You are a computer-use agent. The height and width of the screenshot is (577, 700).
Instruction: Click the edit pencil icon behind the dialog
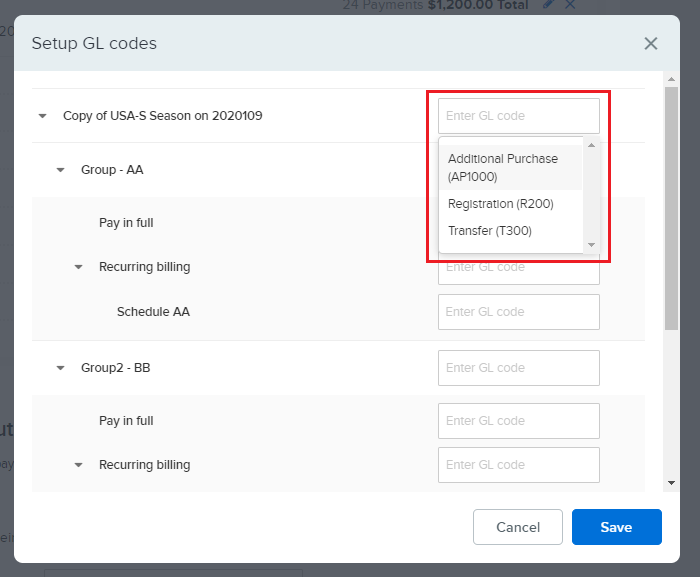(549, 4)
